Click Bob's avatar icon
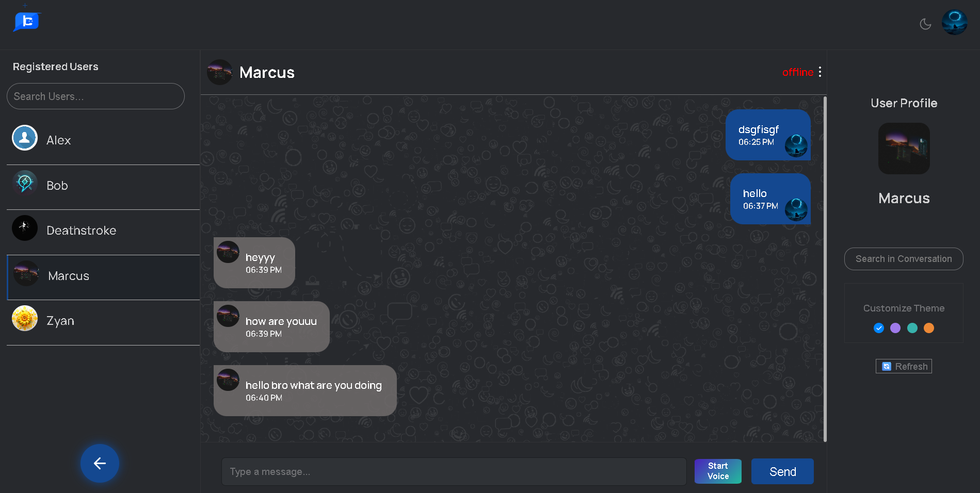Viewport: 980px width, 493px height. click(25, 183)
